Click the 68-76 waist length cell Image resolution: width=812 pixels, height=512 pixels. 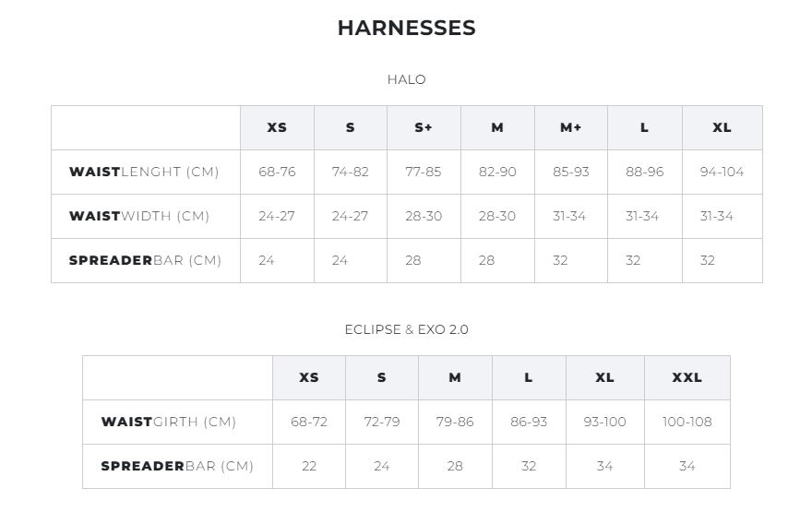coord(277,172)
